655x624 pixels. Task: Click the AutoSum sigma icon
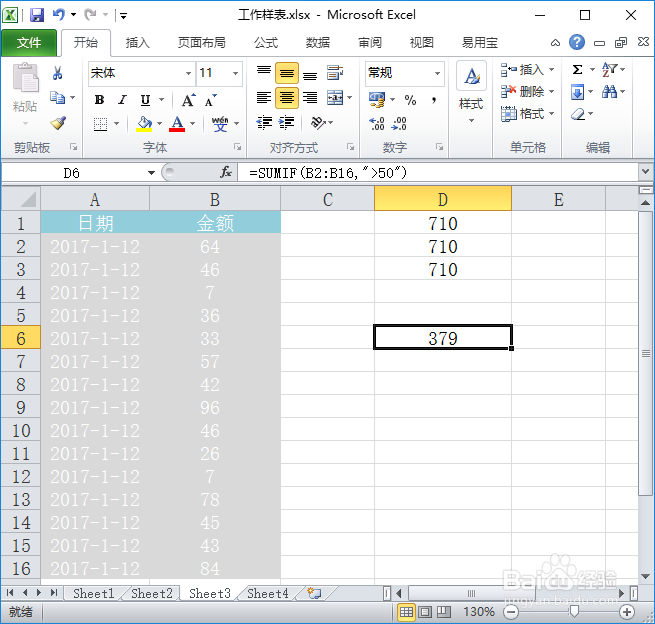[x=577, y=69]
